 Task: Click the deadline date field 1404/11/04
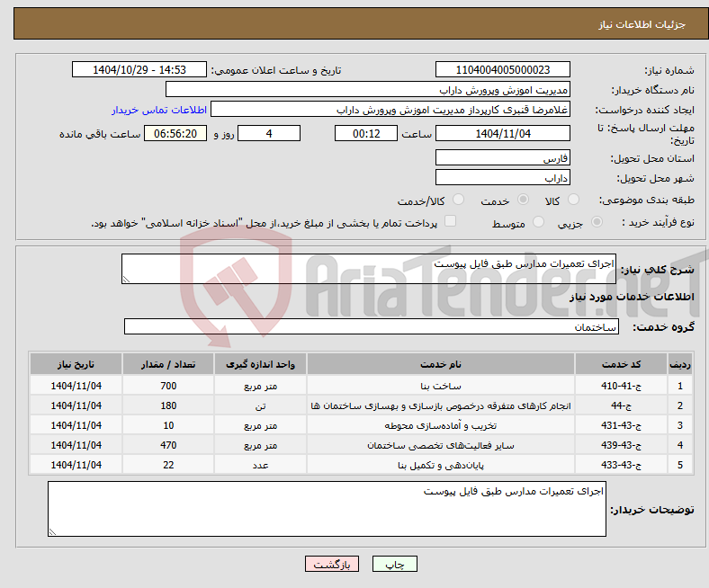(x=503, y=133)
